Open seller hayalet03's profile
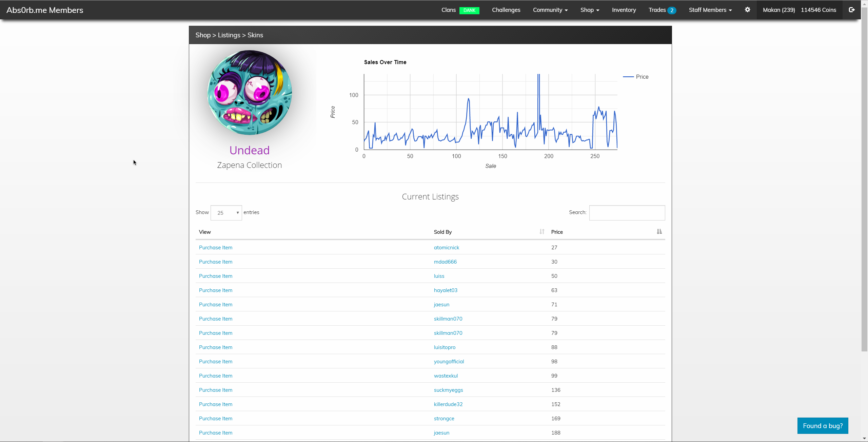 pos(446,290)
